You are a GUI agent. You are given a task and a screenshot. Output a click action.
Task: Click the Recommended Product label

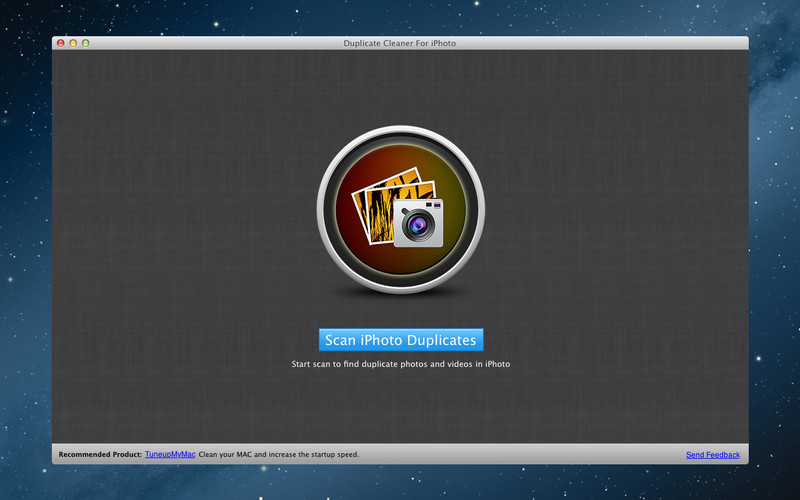pos(100,455)
